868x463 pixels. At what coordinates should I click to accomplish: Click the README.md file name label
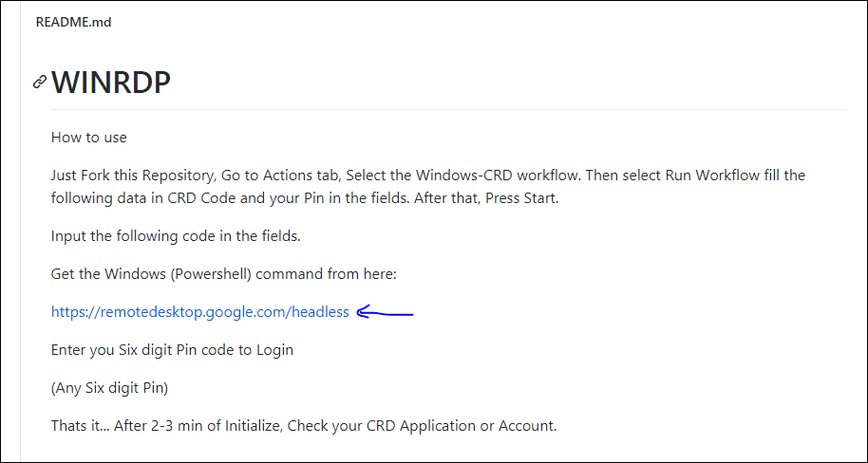point(73,22)
